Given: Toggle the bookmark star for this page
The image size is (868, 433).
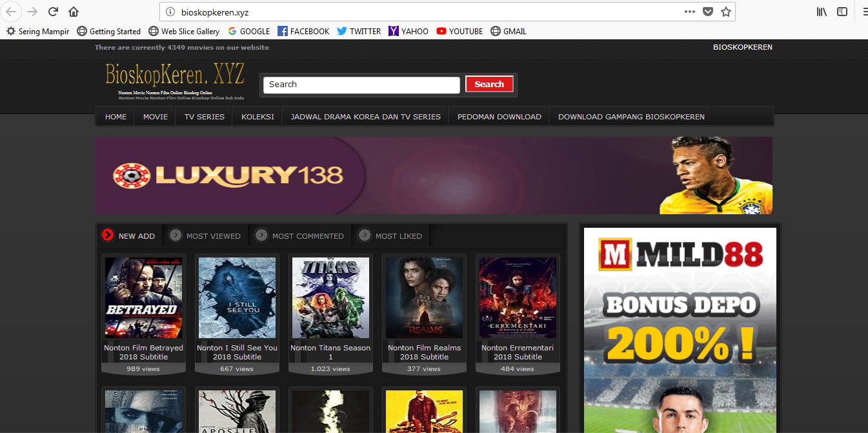Looking at the screenshot, I should coord(725,11).
